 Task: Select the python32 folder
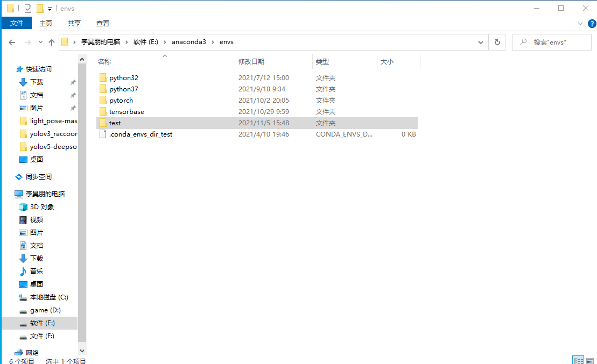[x=124, y=77]
